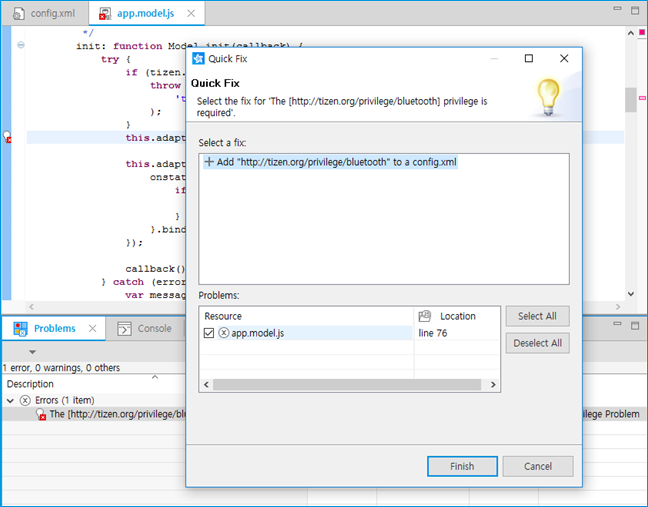Click the Console tab icon

124,328
